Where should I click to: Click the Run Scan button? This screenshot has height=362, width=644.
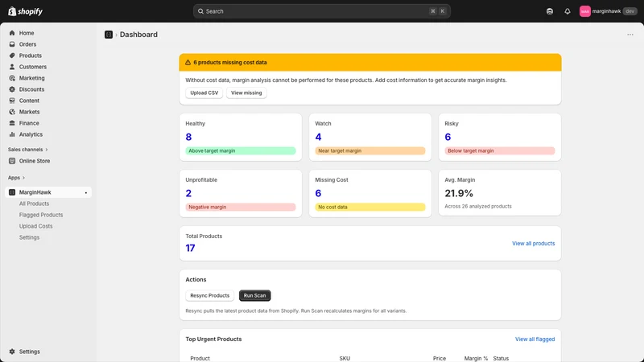point(254,295)
